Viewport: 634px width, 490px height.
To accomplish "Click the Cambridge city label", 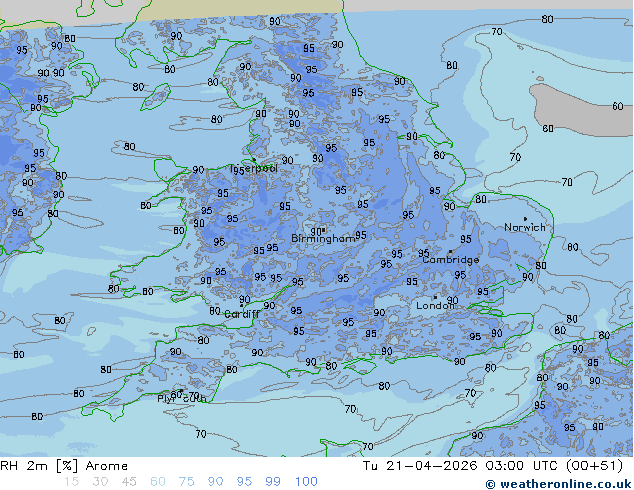I will point(451,260).
